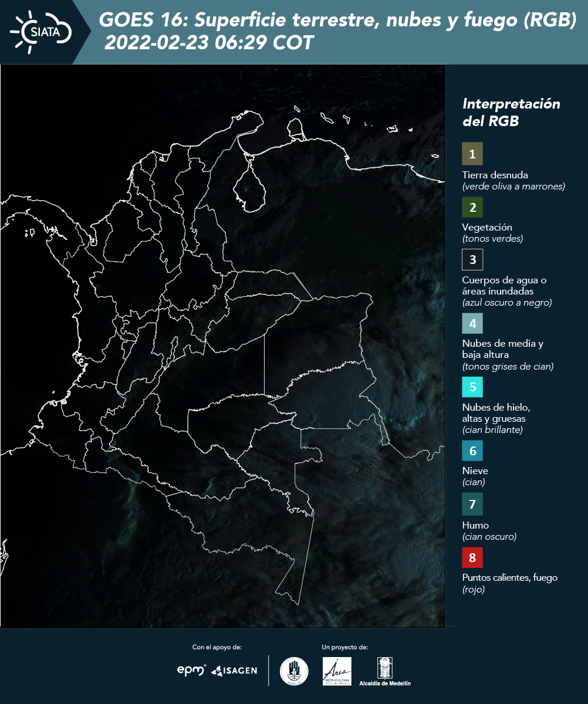Select legend swatch 7 Humo
Viewport: 588px width, 704px height.
(x=472, y=503)
